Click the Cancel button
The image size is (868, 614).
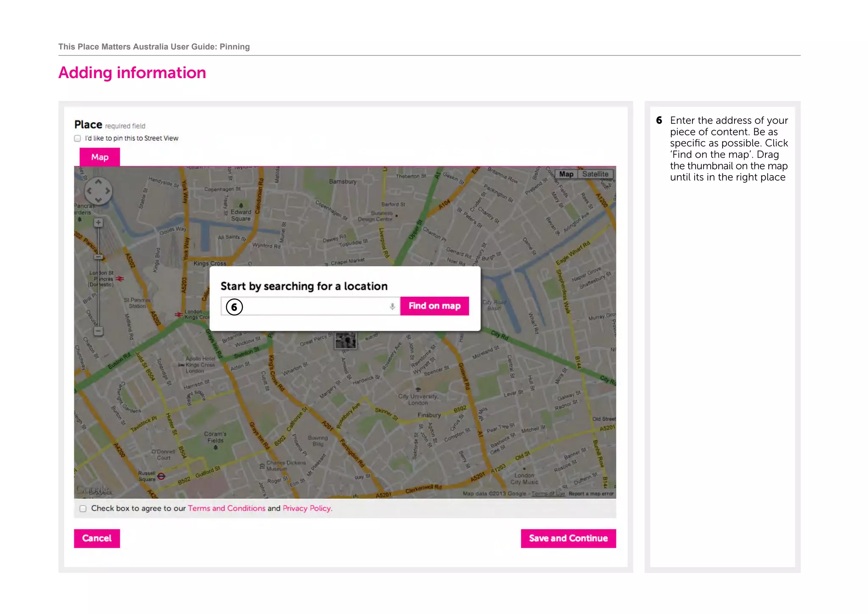tap(97, 538)
